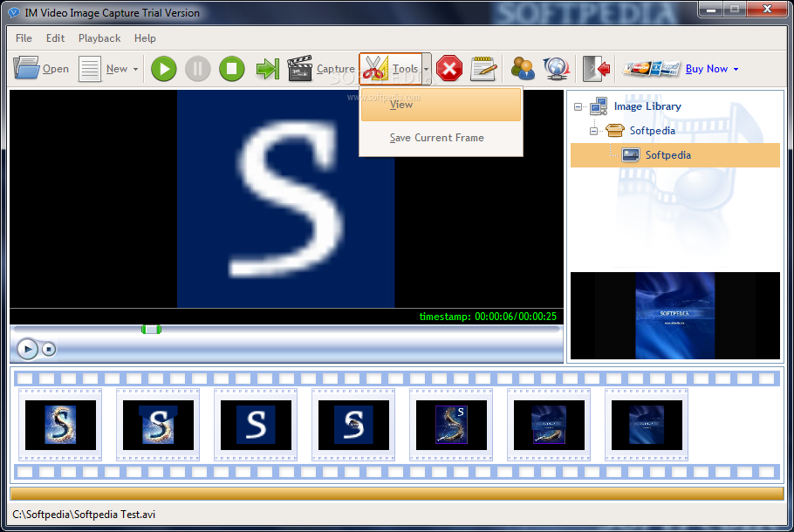794x532 pixels.
Task: Select second filmstrip thumbnail
Action: pos(158,425)
